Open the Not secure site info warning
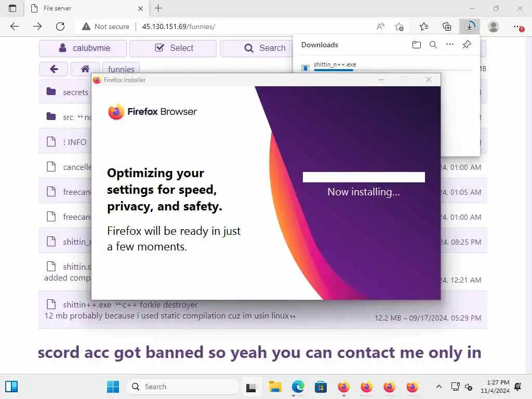The image size is (532, 399). [105, 26]
